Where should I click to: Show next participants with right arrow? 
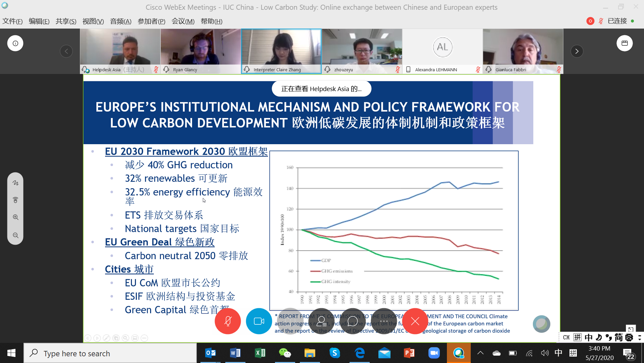(577, 51)
